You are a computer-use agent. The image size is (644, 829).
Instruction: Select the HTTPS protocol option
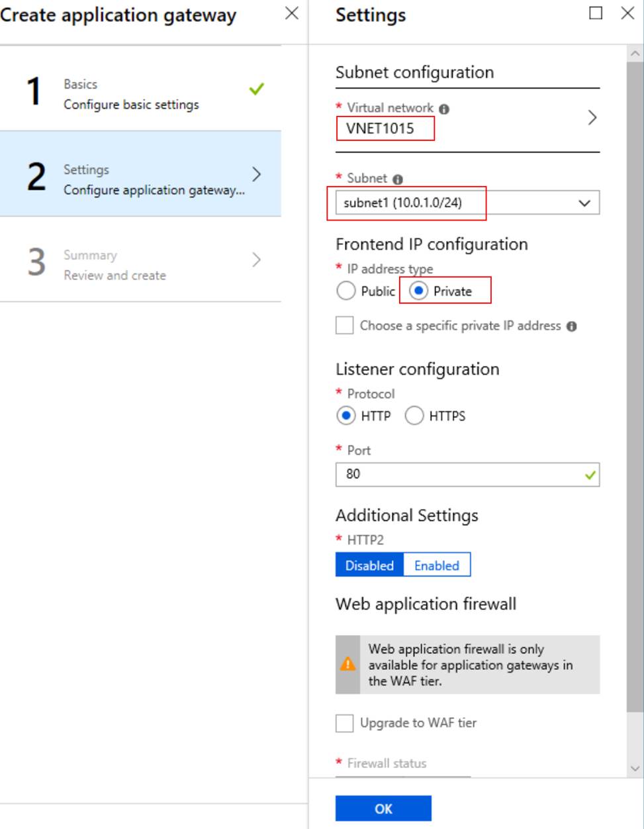coord(414,416)
